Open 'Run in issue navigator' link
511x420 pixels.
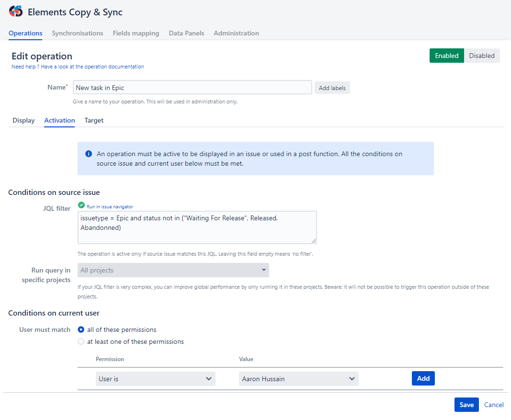coord(110,206)
